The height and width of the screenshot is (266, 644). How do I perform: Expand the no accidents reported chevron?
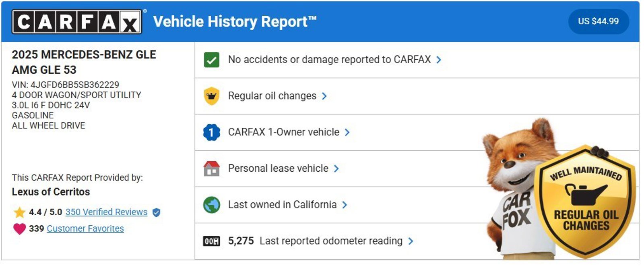tap(439, 60)
